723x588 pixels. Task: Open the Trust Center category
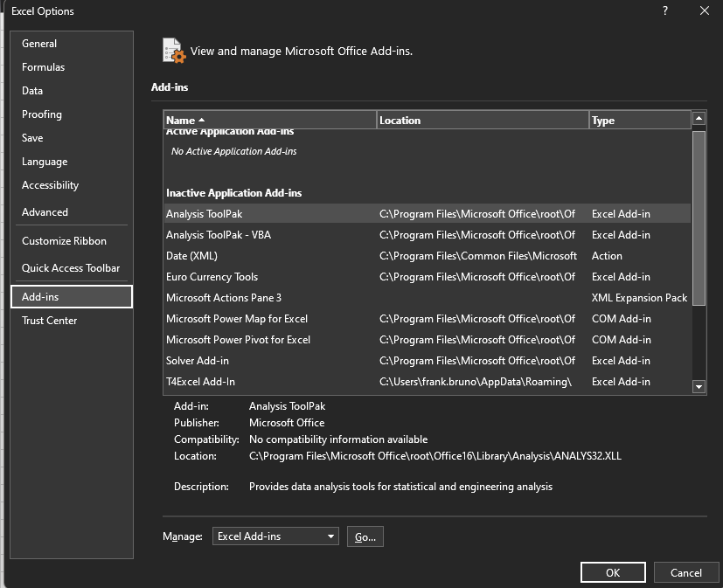[x=50, y=321]
